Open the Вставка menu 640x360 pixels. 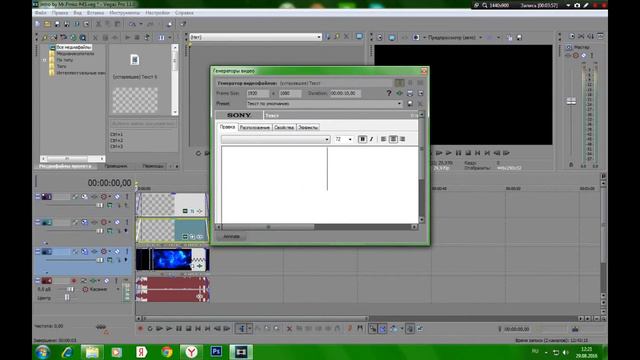click(96, 13)
